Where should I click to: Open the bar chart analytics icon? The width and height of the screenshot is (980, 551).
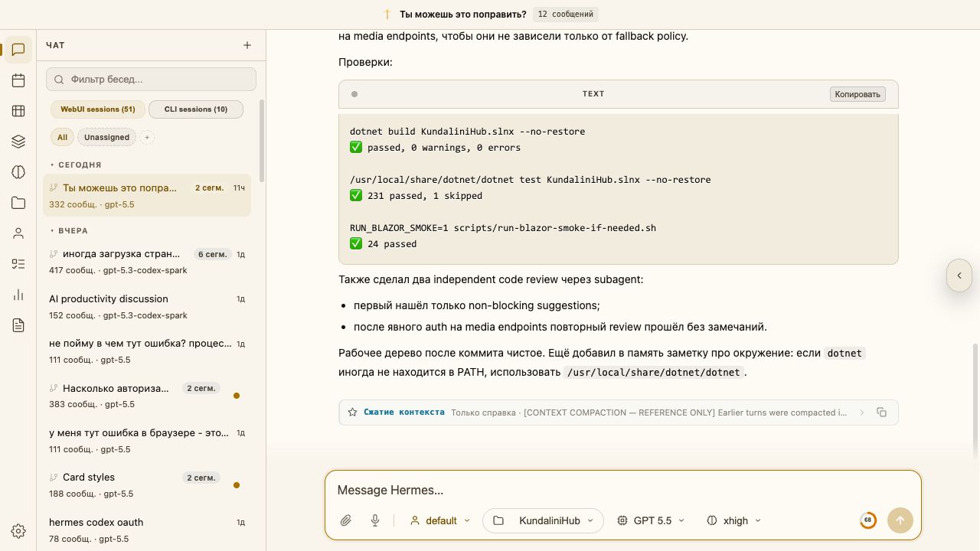click(18, 295)
